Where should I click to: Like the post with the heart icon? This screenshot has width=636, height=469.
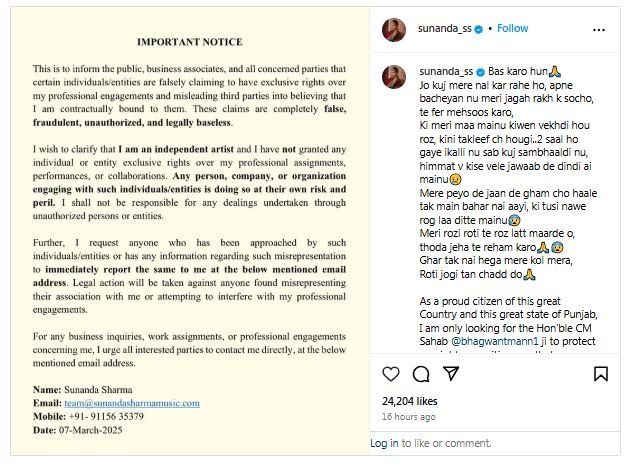pos(392,374)
